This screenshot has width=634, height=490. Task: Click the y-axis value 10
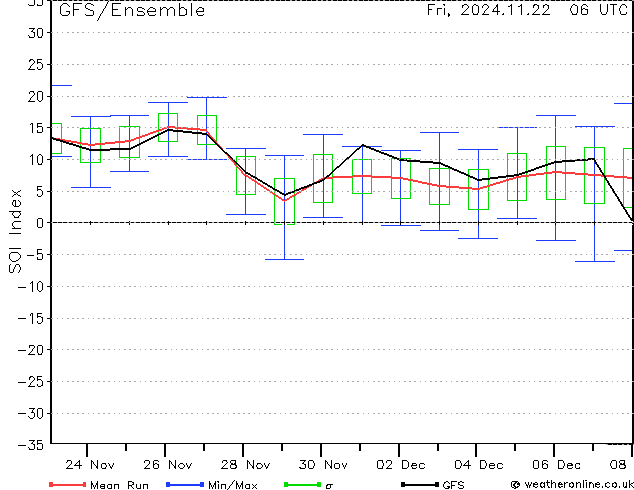coord(36,160)
